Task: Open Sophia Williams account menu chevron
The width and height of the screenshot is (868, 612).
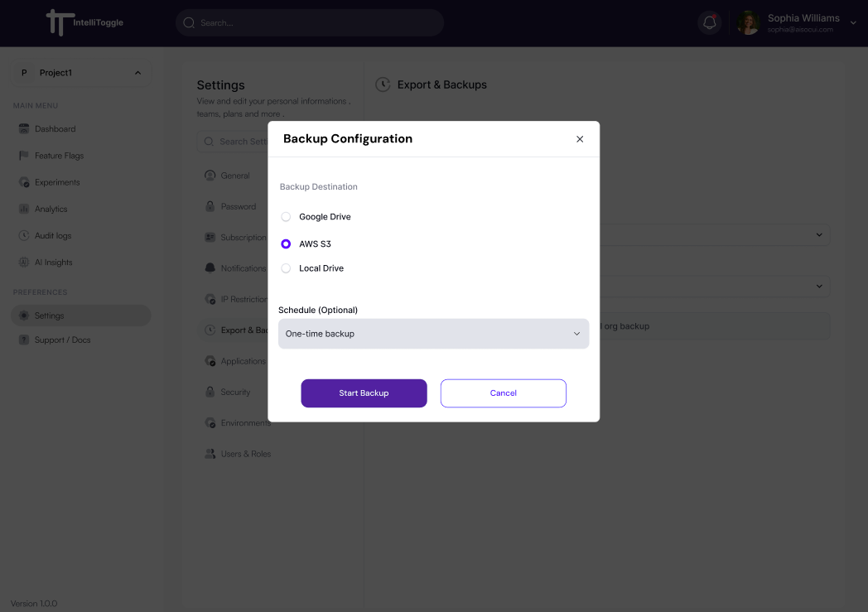Action: point(853,23)
